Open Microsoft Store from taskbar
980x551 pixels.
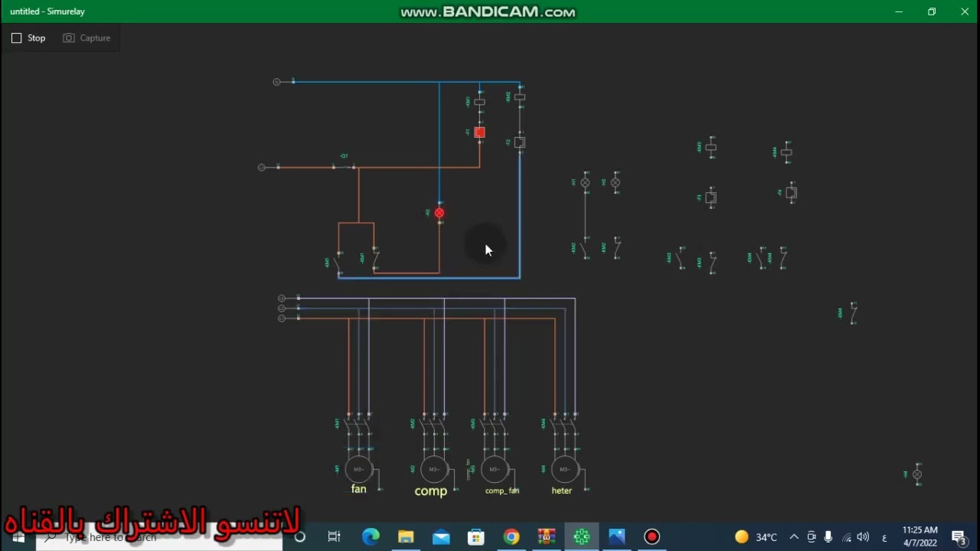coord(476,536)
